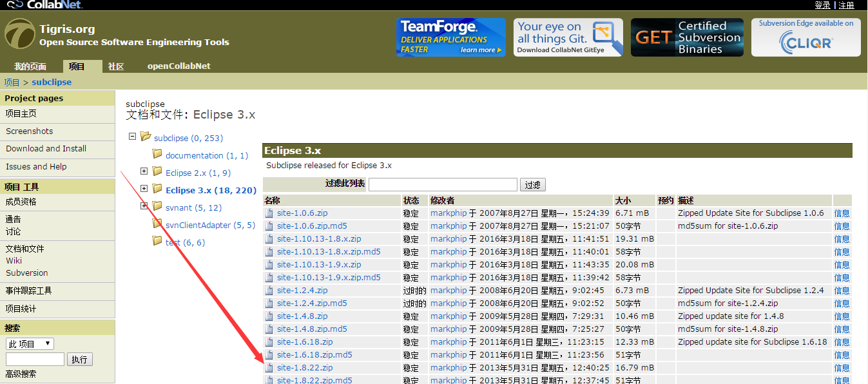The image size is (868, 384).
Task: Switch to the 社区 tab
Action: click(x=116, y=66)
